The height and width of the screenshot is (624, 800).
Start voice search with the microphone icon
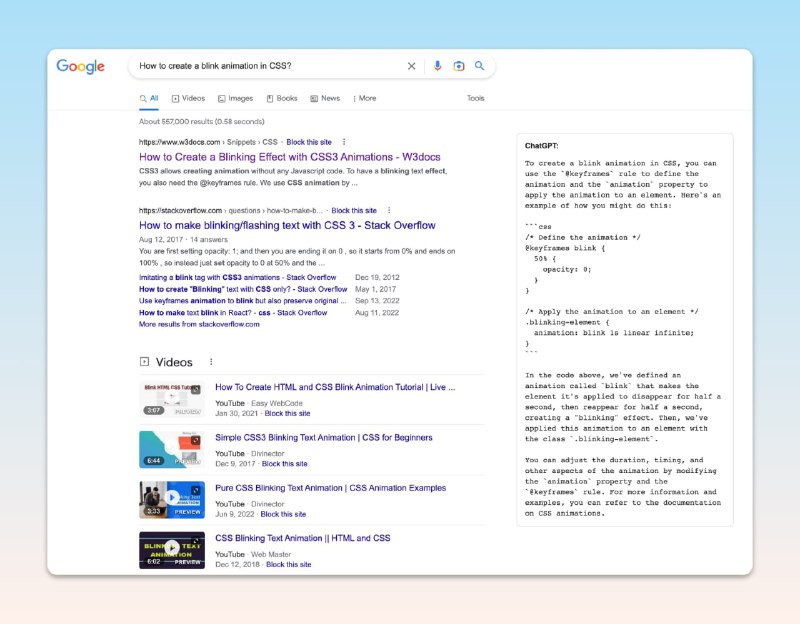pyautogui.click(x=437, y=65)
